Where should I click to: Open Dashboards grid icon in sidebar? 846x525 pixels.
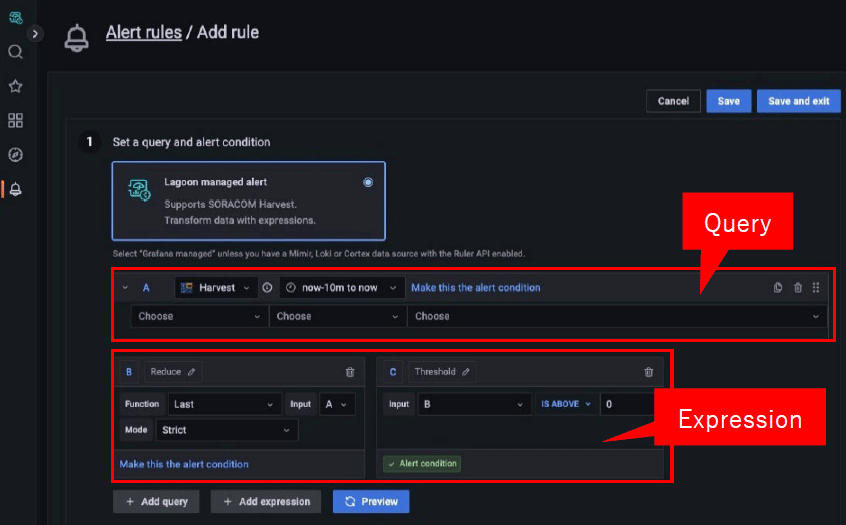click(x=16, y=120)
